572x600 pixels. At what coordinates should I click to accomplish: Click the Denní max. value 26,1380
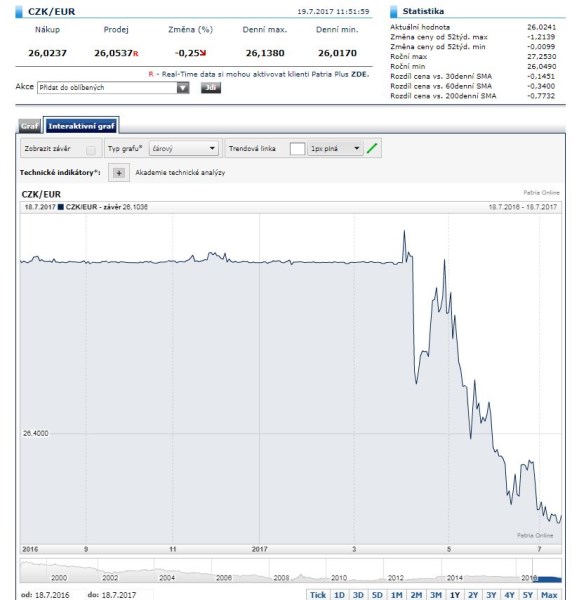pyautogui.click(x=265, y=53)
